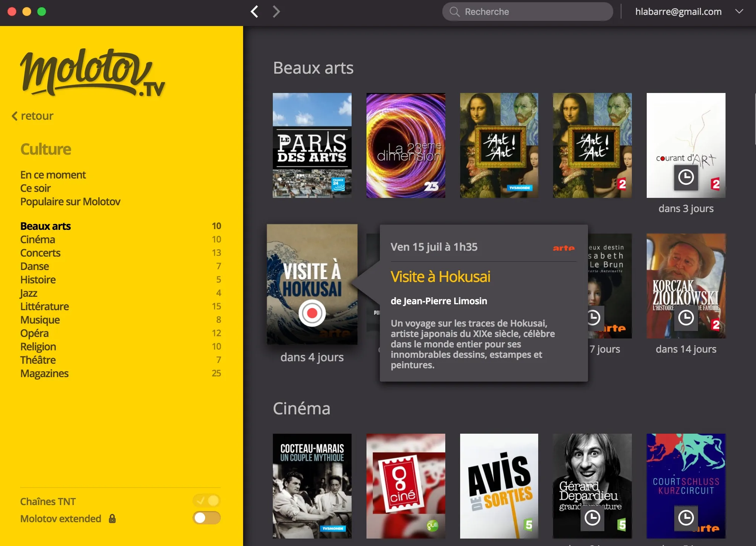
Task: Open Cocteau-Marais un couple mythique thumbnail
Action: (312, 486)
